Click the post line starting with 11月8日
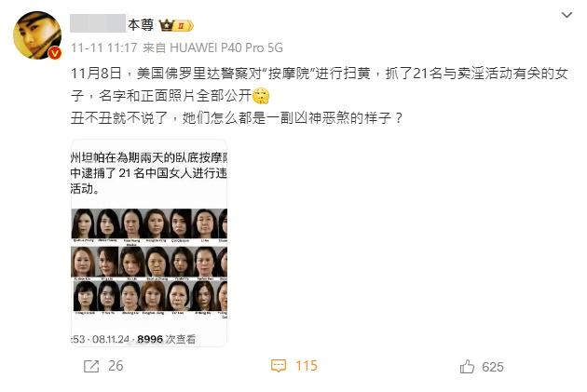The height and width of the screenshot is (392, 587). pyautogui.click(x=320, y=74)
